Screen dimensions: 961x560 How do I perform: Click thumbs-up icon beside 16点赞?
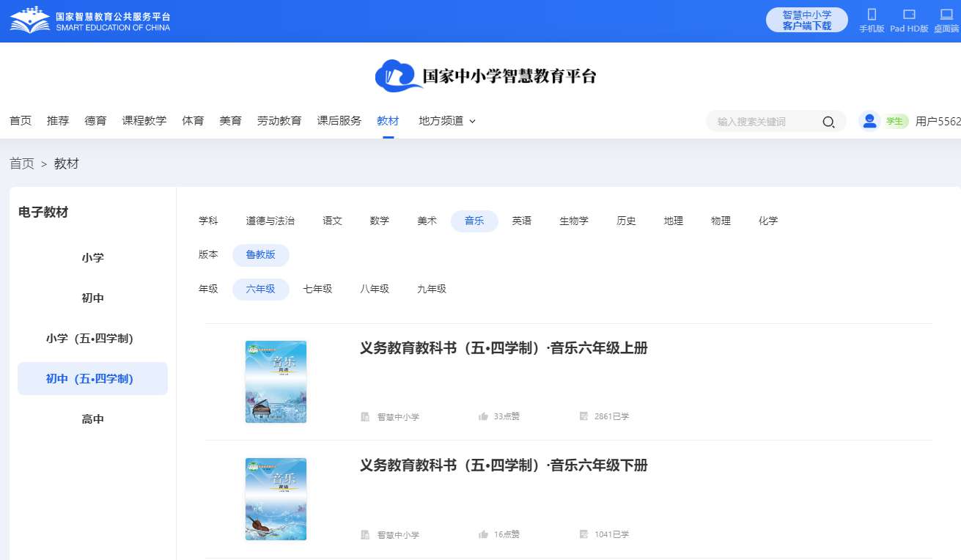483,534
